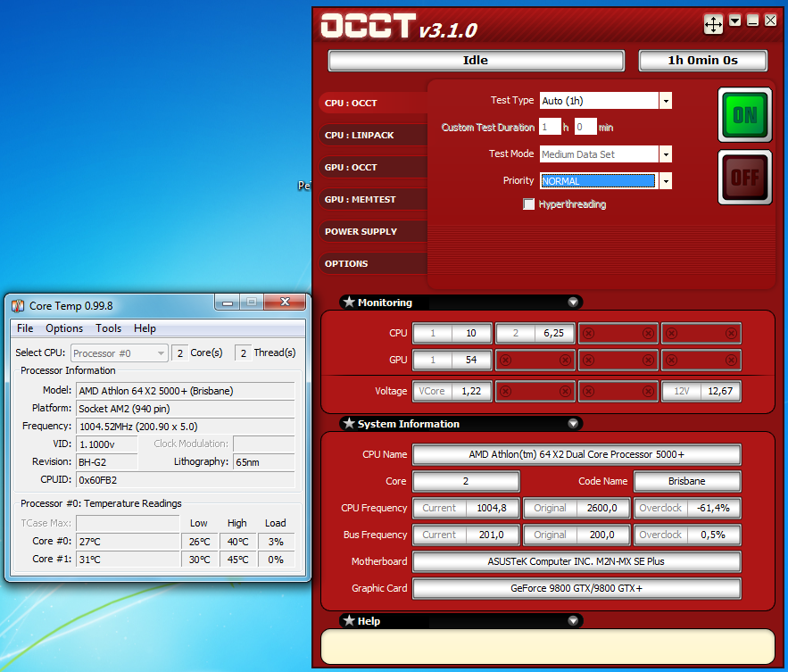Click the disabled third CPU monitoring slot
788x672 pixels.
point(618,333)
